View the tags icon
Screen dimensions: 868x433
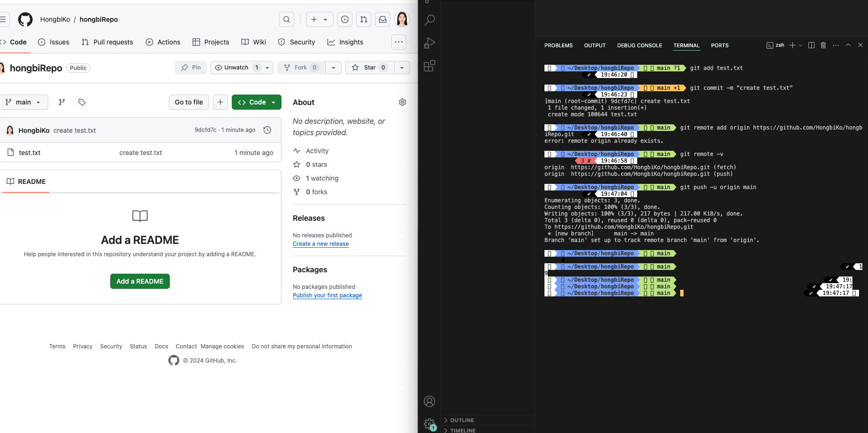[82, 102]
